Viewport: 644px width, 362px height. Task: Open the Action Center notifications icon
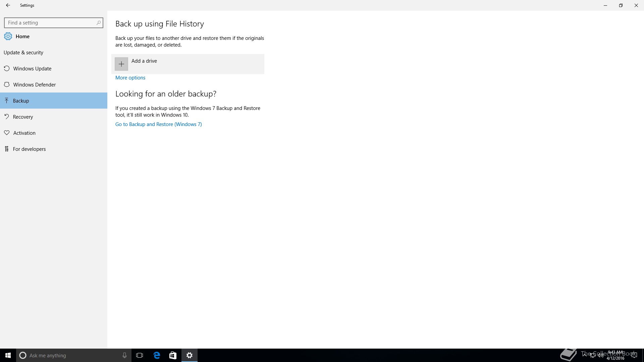click(634, 355)
